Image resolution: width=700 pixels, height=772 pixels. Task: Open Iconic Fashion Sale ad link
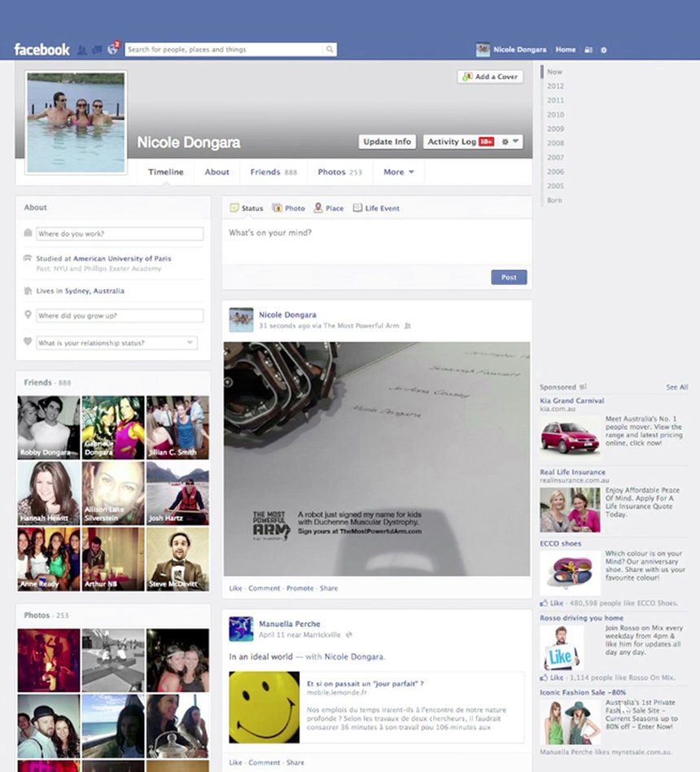coord(583,692)
